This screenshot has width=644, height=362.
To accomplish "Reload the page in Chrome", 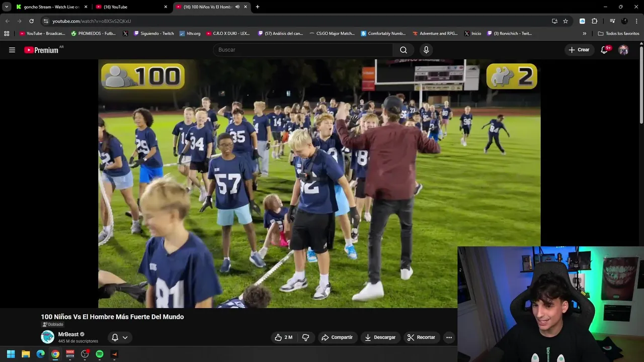I will [x=31, y=21].
